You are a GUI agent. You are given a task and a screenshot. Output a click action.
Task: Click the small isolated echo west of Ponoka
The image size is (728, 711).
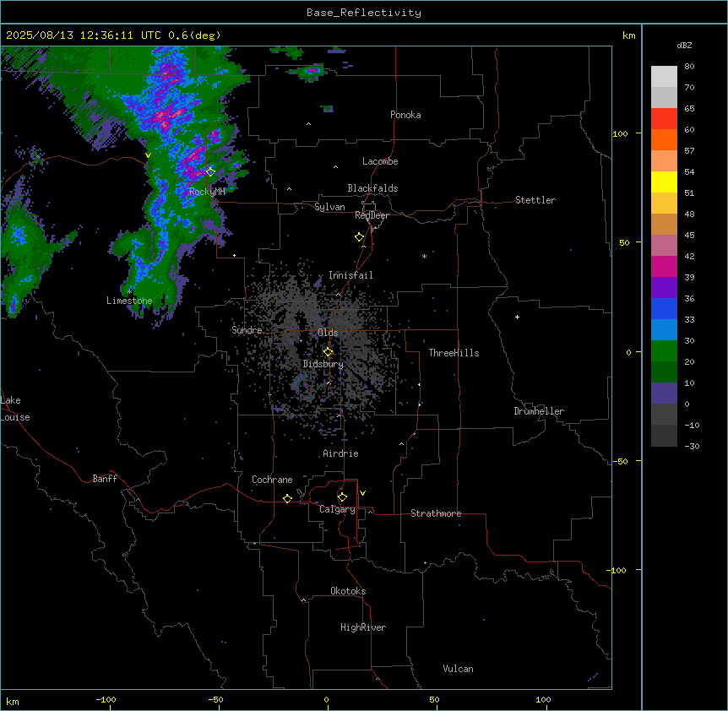(328, 109)
